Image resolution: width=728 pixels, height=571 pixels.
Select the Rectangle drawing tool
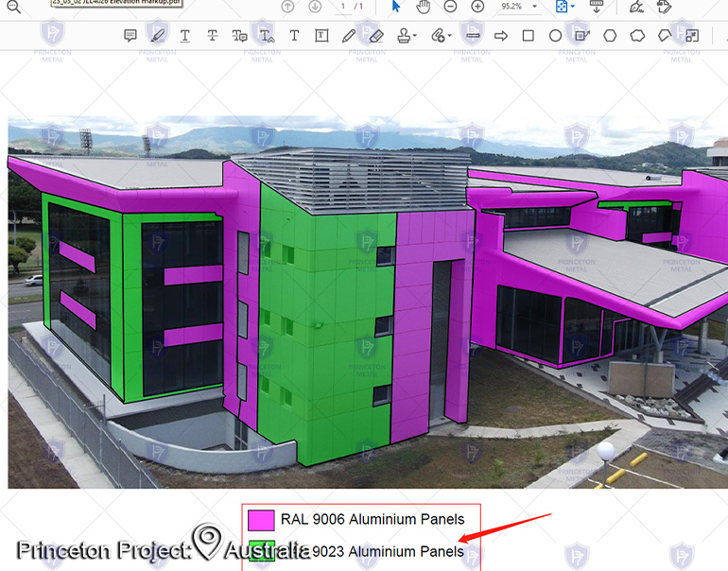pyautogui.click(x=529, y=36)
